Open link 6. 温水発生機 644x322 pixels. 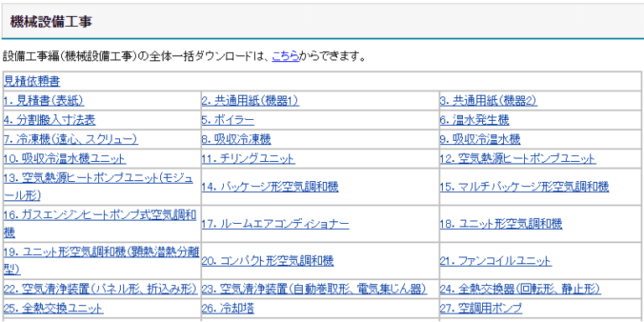pos(475,120)
